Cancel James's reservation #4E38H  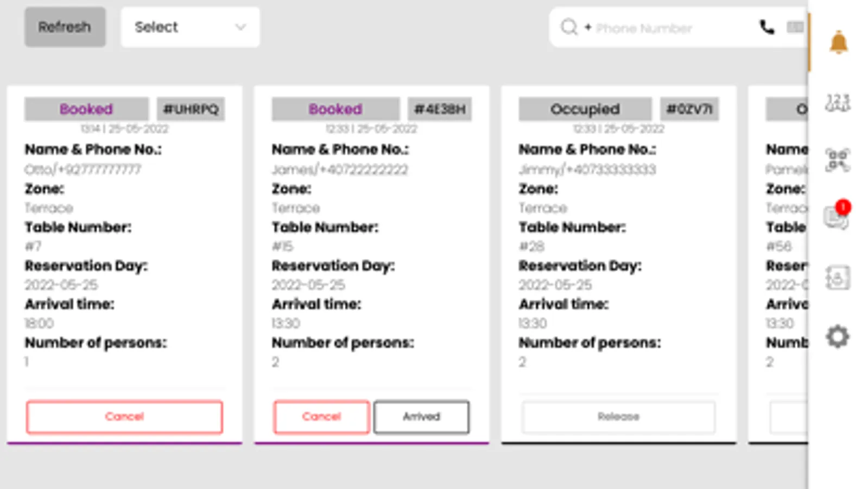(321, 417)
